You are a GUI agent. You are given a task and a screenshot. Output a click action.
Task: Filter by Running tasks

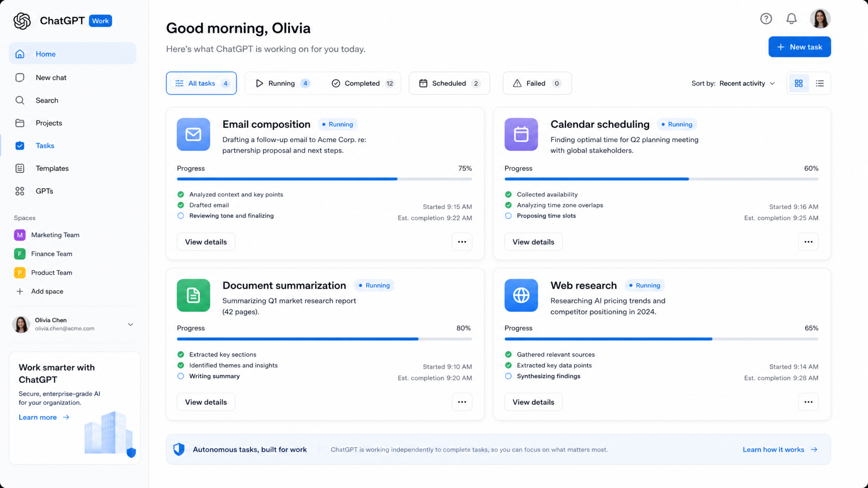click(x=283, y=83)
